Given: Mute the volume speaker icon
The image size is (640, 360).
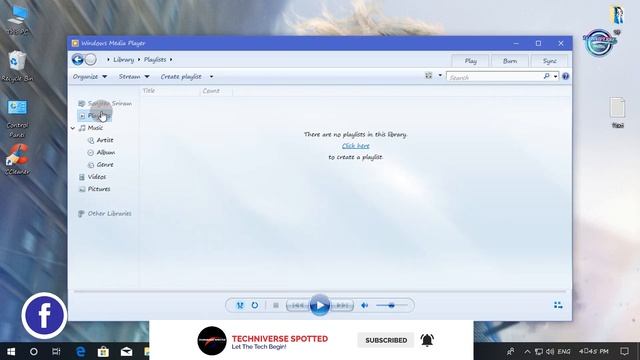Looking at the screenshot, I should click(x=364, y=305).
